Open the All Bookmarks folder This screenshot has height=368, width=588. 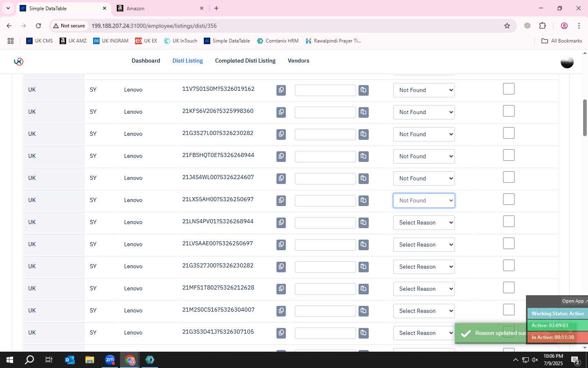click(561, 41)
